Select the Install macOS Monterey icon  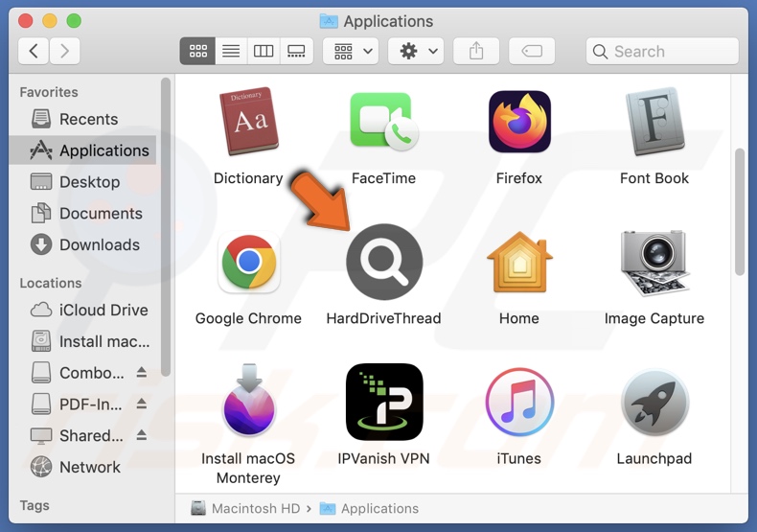click(248, 400)
